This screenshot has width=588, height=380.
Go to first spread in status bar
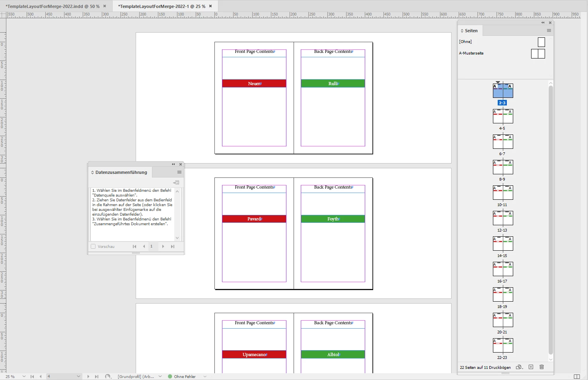(x=32, y=376)
